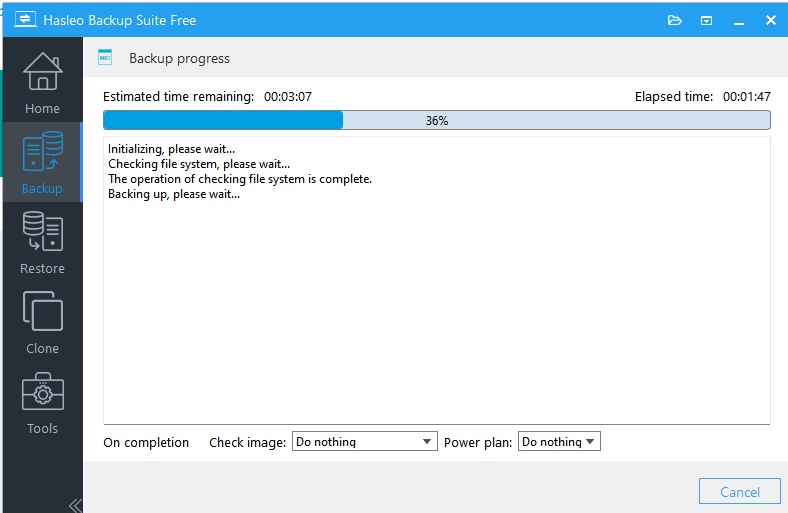
Task: Open the Power plan dropdown
Action: click(x=559, y=442)
